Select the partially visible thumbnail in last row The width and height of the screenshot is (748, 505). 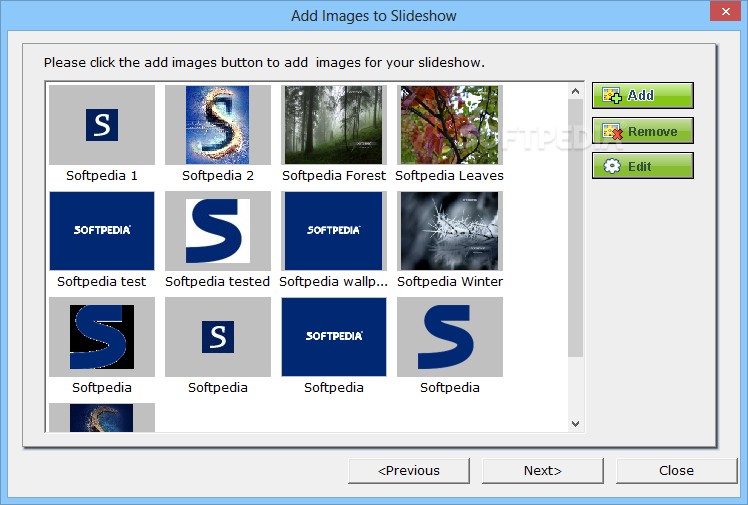tap(102, 418)
